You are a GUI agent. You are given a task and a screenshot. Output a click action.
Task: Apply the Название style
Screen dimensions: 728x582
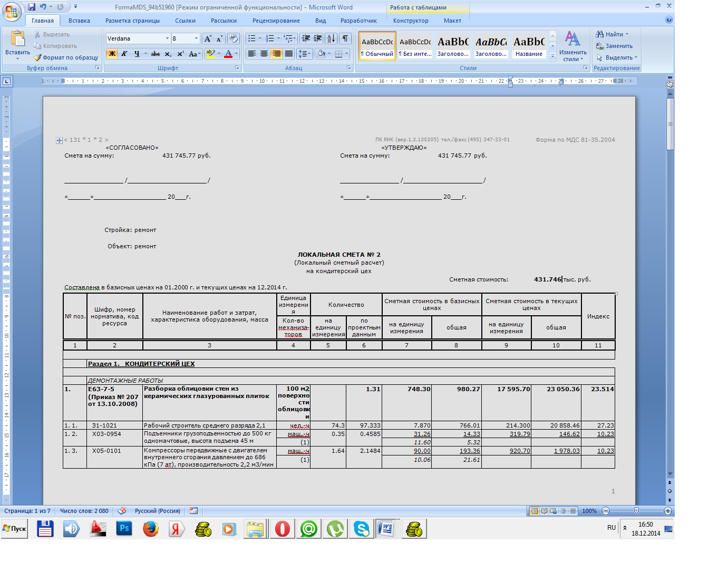tap(529, 46)
